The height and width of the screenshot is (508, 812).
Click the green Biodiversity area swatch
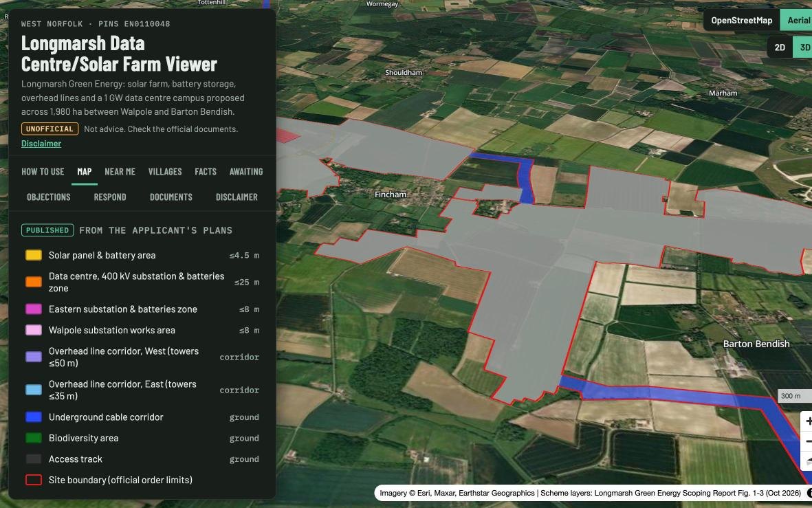click(34, 438)
